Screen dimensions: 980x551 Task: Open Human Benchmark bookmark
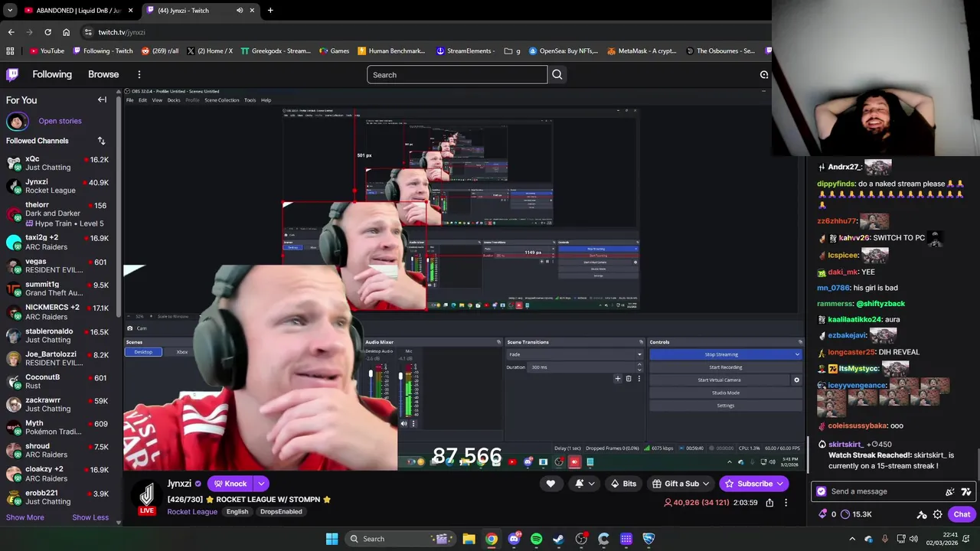tap(391, 51)
